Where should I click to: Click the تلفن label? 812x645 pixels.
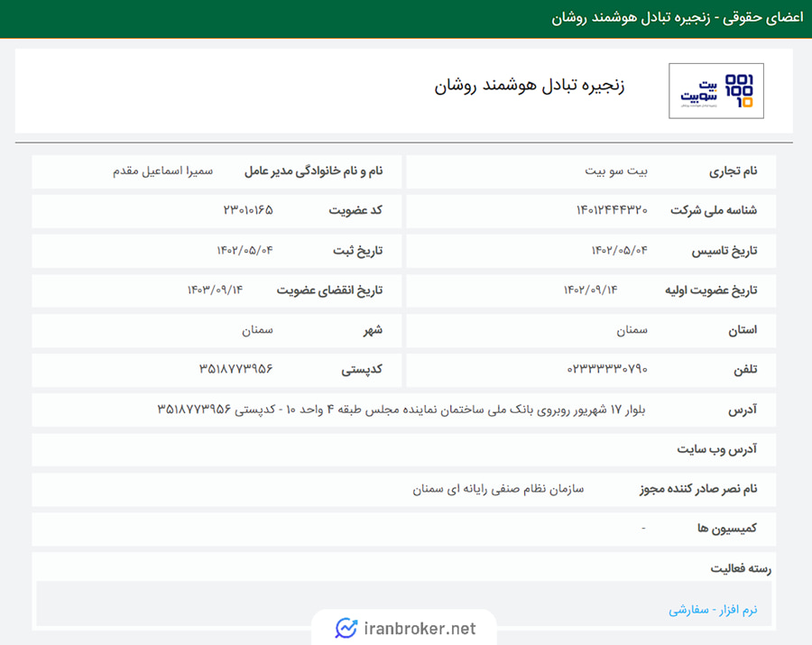pos(745,369)
